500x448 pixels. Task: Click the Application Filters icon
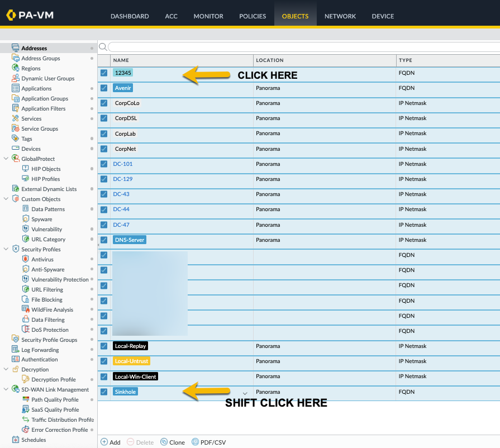click(x=15, y=108)
